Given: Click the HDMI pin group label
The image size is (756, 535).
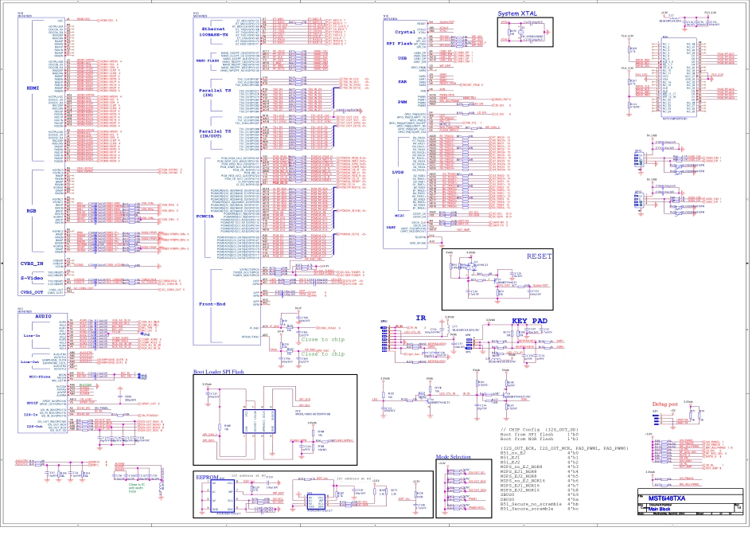Looking at the screenshot, I should tap(33, 88).
